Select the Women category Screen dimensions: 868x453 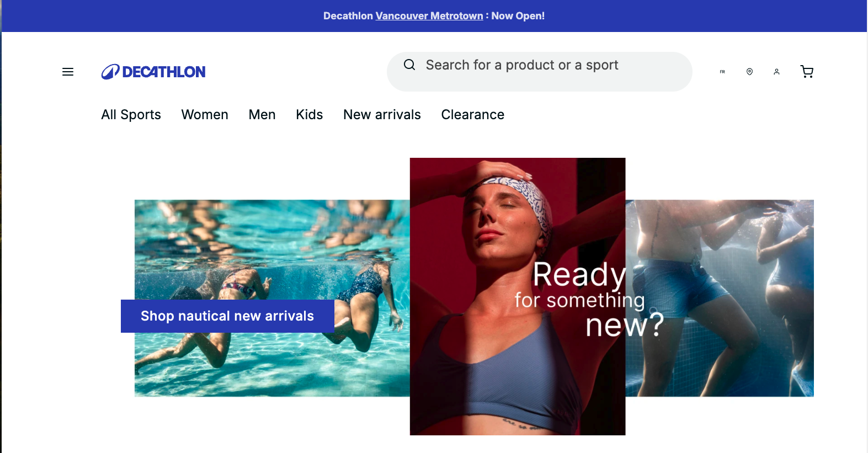point(205,115)
